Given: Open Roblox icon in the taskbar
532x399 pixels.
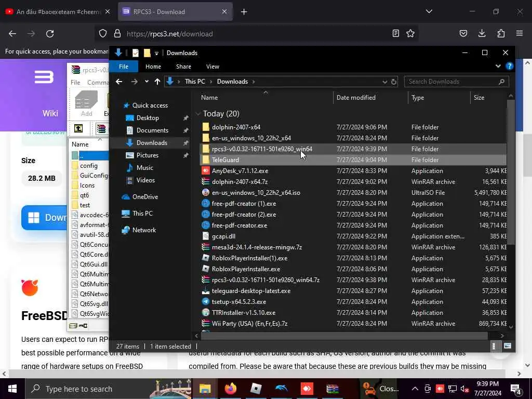Looking at the screenshot, I should [x=256, y=389].
